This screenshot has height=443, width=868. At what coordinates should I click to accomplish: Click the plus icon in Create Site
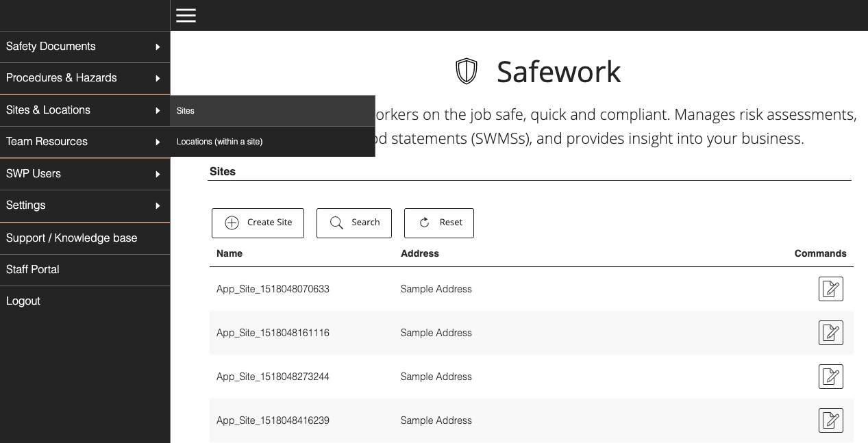[x=232, y=223]
